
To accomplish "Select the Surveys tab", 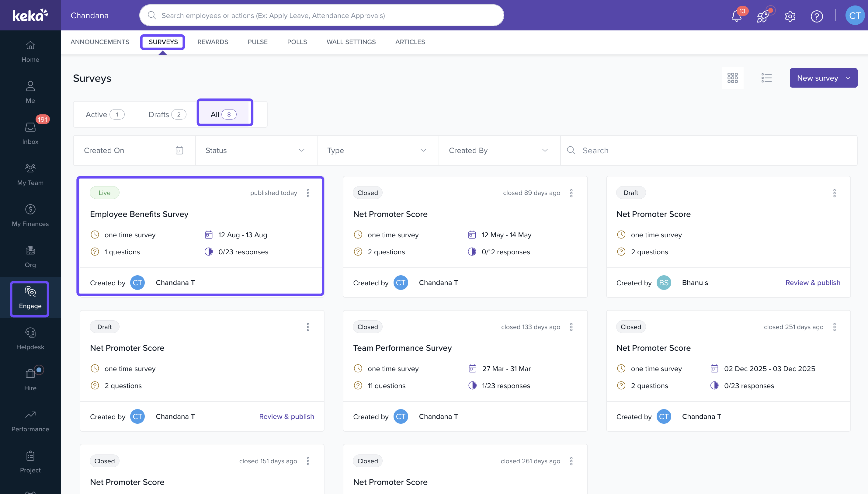I will pyautogui.click(x=163, y=42).
